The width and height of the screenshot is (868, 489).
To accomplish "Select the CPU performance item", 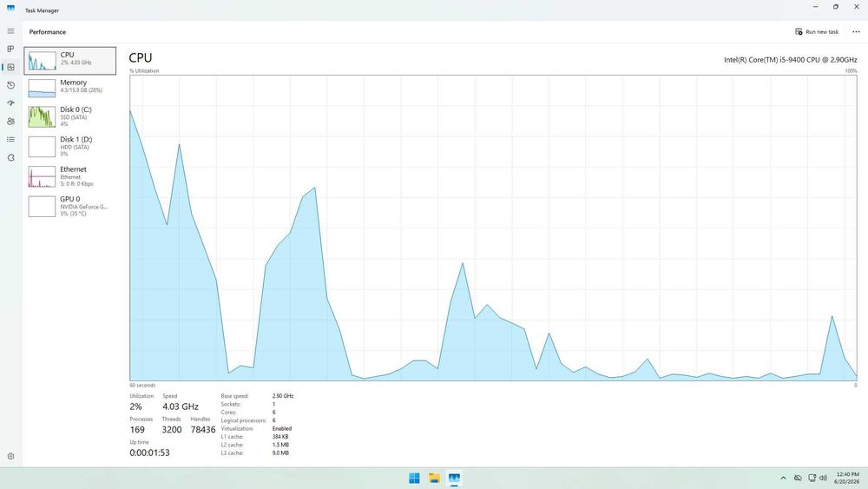I will click(69, 60).
